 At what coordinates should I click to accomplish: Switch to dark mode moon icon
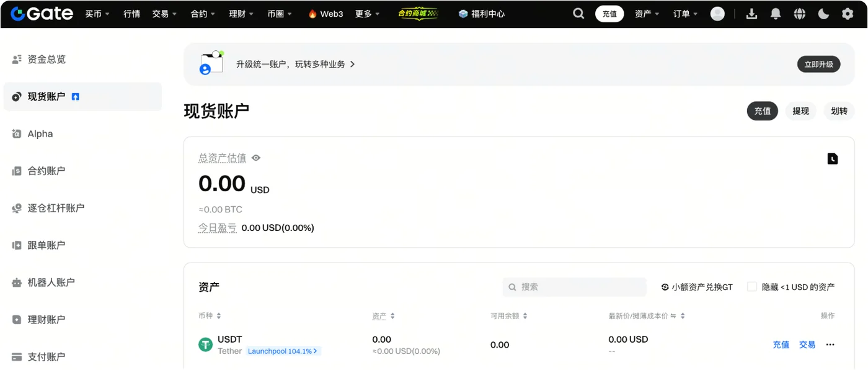click(823, 14)
